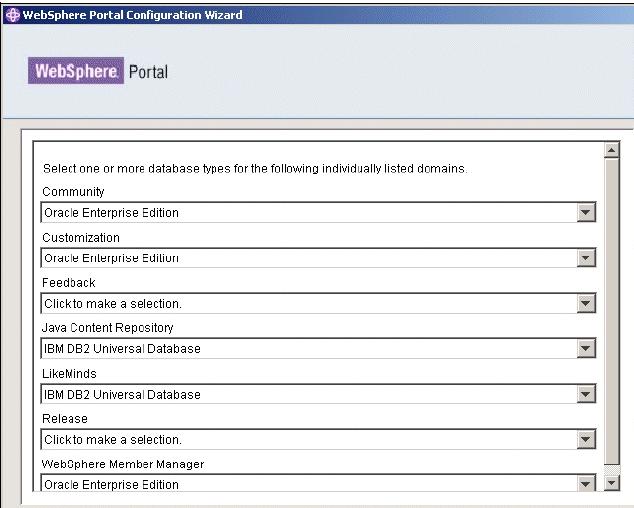Click the vertical scrollbar thumb in the domain list
The height and width of the screenshot is (508, 634).
611,311
